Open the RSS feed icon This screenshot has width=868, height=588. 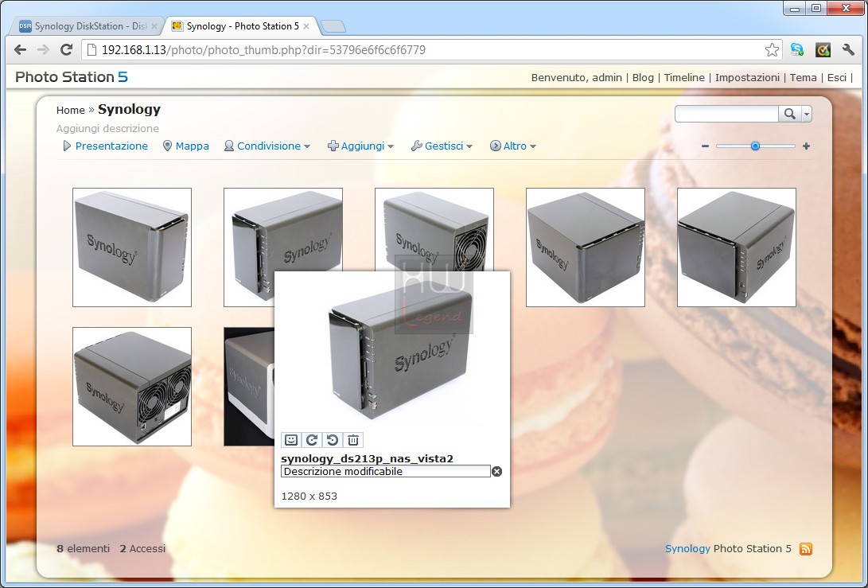[x=806, y=549]
